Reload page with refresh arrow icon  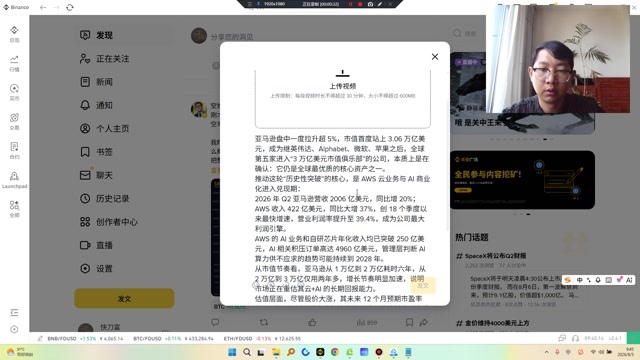(x=70, y=7)
